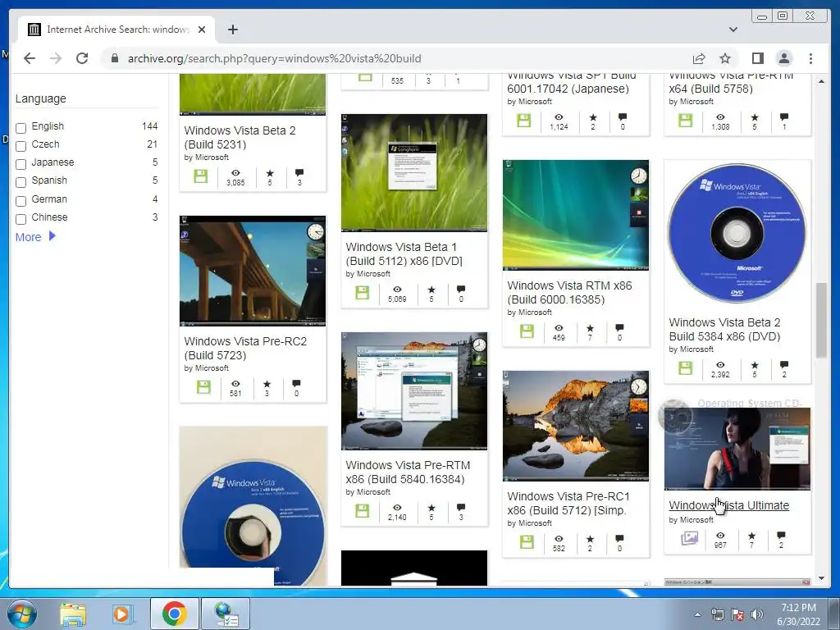Expand More language options
This screenshot has height=630, width=840.
pos(35,237)
